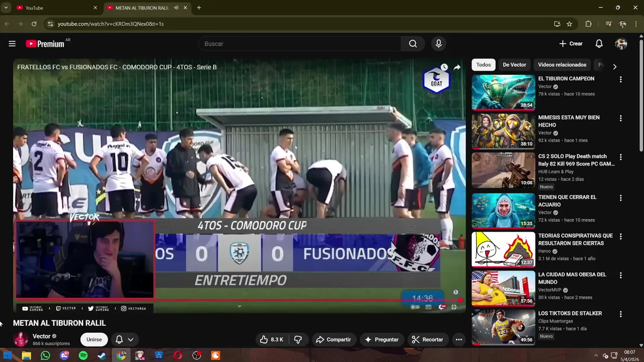
Task: Open options for LA CIUDAD MAS OBESA video
Action: click(x=620, y=275)
